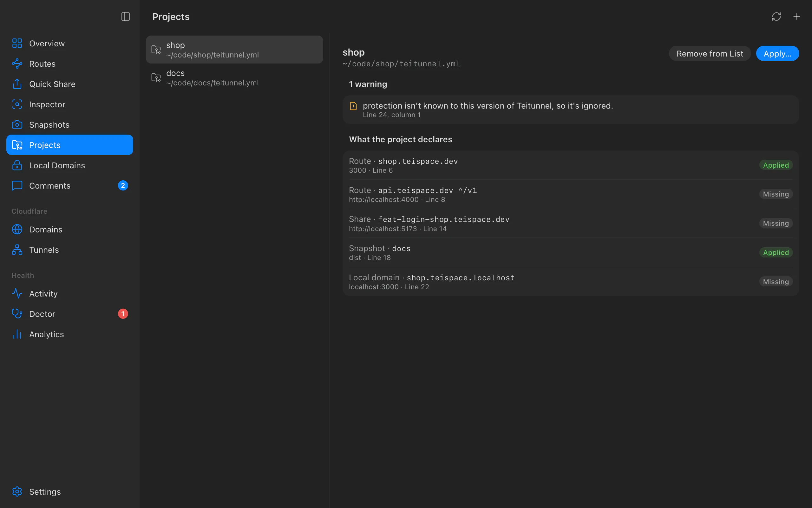Image resolution: width=812 pixels, height=508 pixels.
Task: Click the Share feat-login-shop.teispace.dev row
Action: pyautogui.click(x=571, y=224)
